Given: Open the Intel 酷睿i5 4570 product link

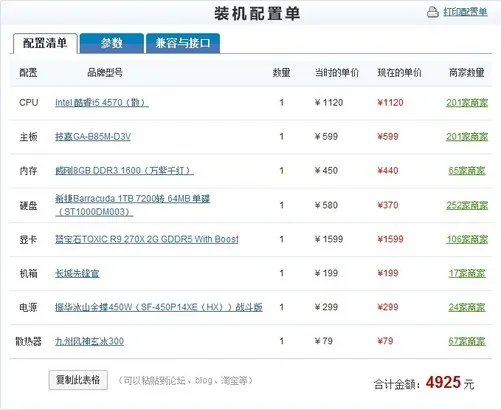Looking at the screenshot, I should [x=102, y=102].
